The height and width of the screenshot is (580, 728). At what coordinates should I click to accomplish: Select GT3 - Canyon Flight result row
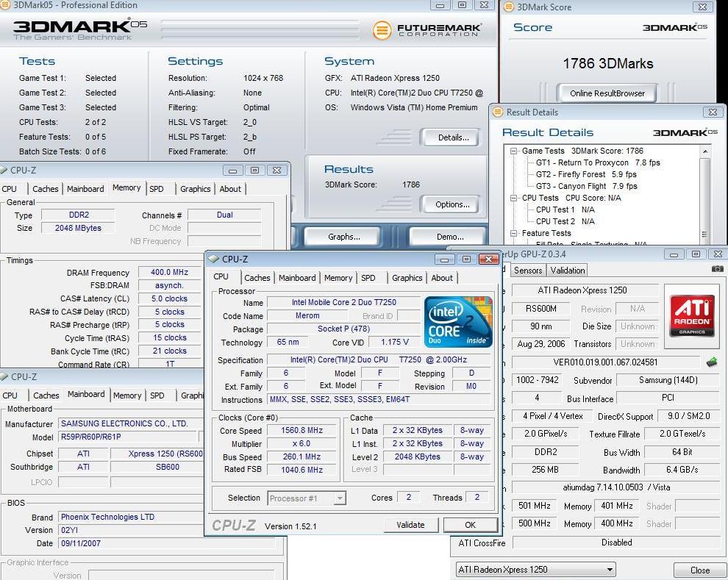586,186
